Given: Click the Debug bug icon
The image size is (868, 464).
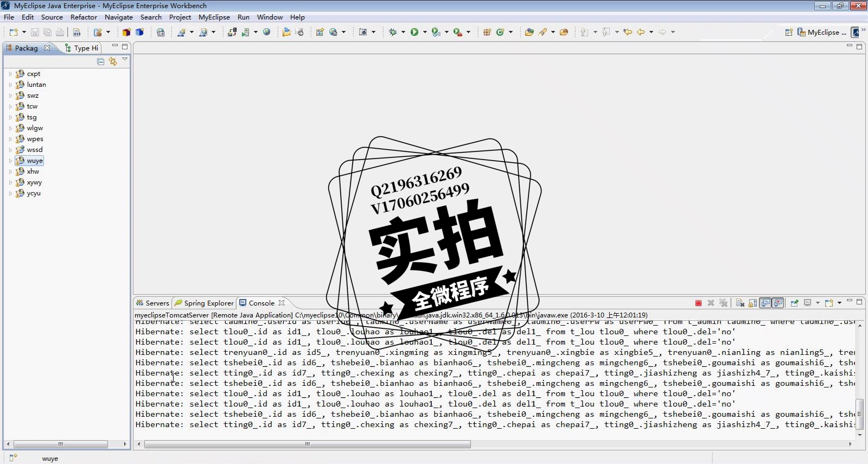Looking at the screenshot, I should pyautogui.click(x=393, y=32).
